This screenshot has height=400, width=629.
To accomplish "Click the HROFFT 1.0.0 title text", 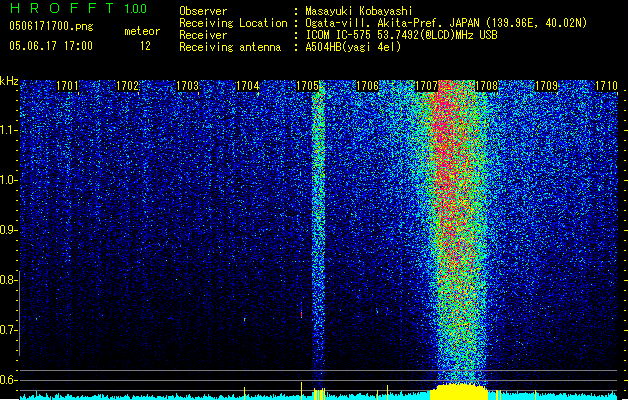I will point(78,8).
